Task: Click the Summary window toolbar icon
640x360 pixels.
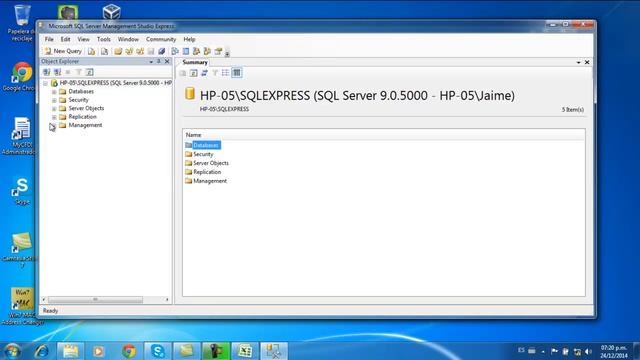Action: (186, 51)
